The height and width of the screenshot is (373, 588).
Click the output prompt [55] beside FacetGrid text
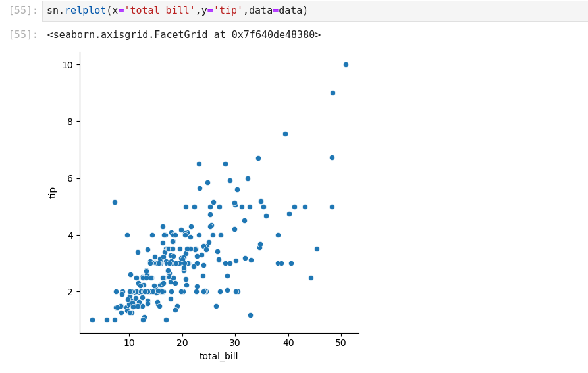[x=23, y=35]
